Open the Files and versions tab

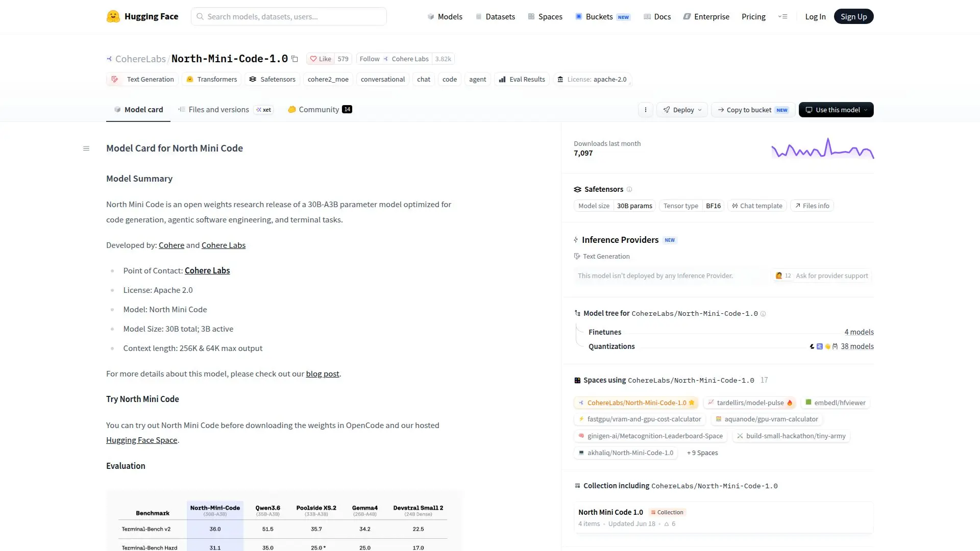point(226,110)
